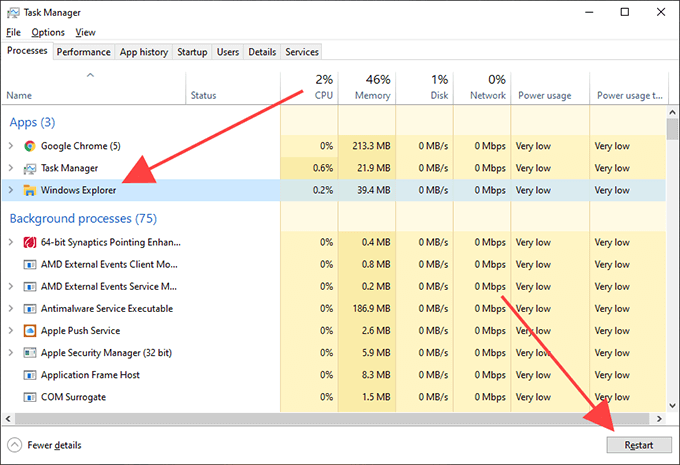Viewport: 680px width, 465px height.
Task: Click the red Synaptics Pointing icon
Action: click(x=30, y=243)
